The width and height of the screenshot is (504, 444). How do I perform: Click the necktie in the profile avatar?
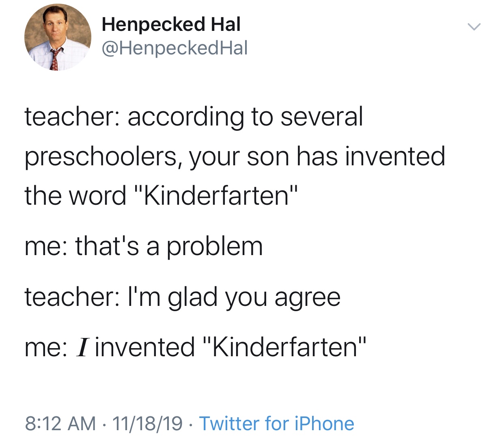55,60
